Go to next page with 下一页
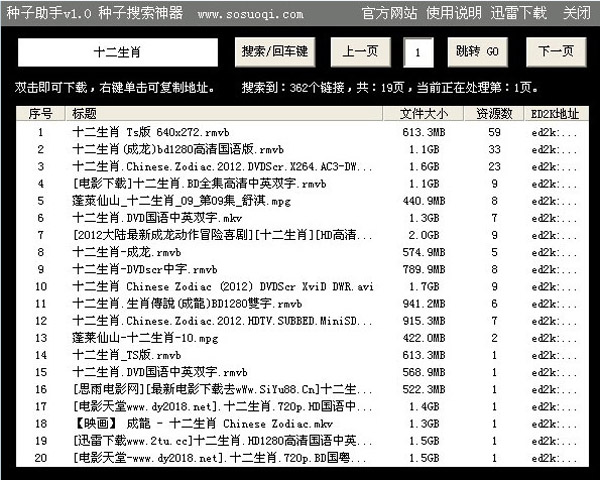Screen dimensions: 600x480 pos(556,52)
